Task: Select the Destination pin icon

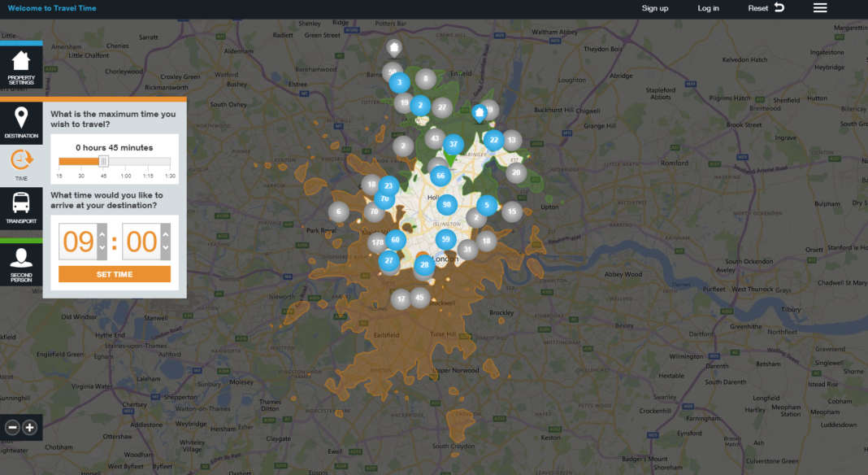Action: [x=21, y=122]
